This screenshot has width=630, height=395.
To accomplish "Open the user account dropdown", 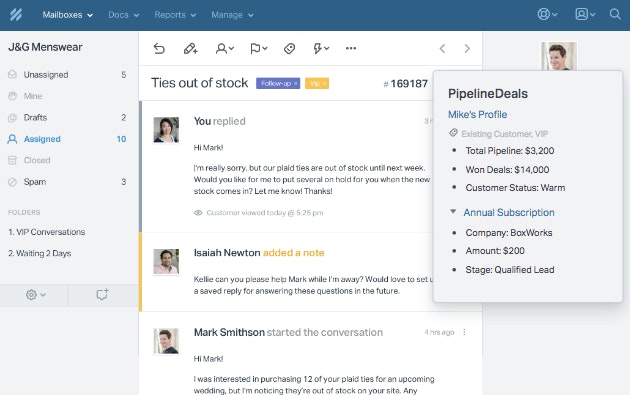I will [585, 14].
